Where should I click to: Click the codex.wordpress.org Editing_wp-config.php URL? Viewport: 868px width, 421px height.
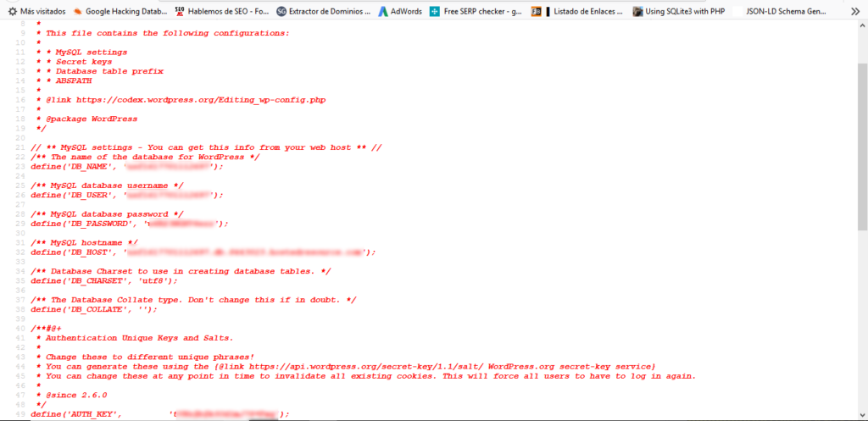pos(201,100)
